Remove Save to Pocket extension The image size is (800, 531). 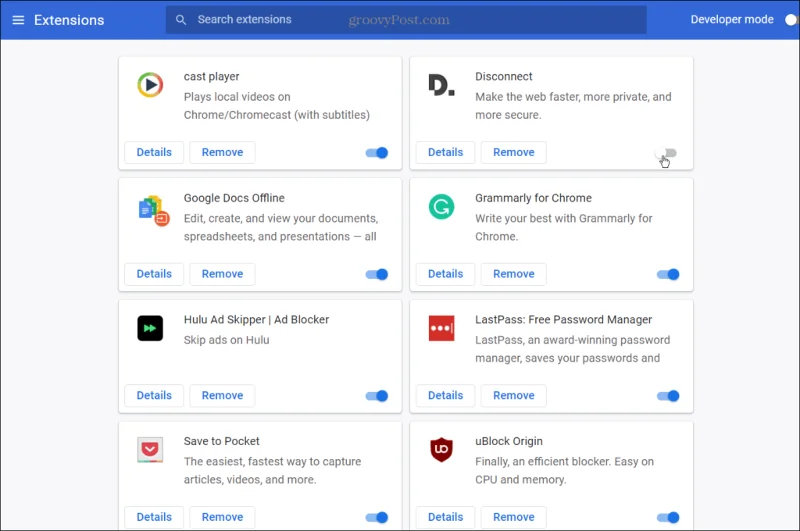coord(222,517)
